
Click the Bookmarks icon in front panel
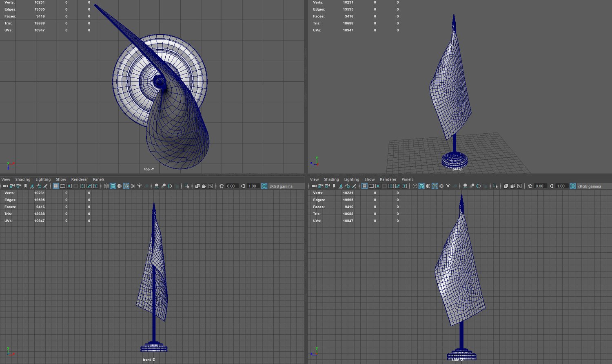25,186
